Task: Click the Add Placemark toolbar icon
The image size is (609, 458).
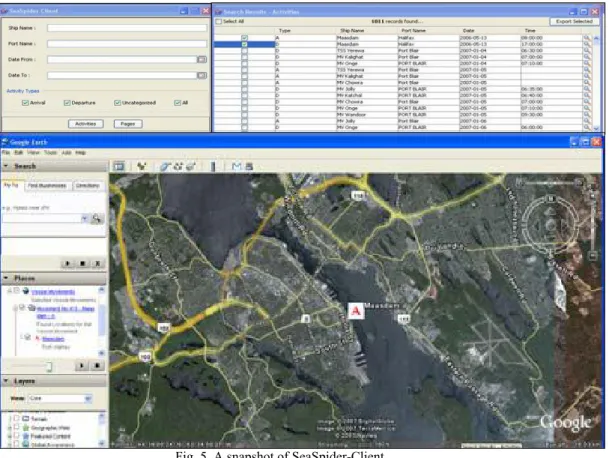Action: click(x=142, y=166)
